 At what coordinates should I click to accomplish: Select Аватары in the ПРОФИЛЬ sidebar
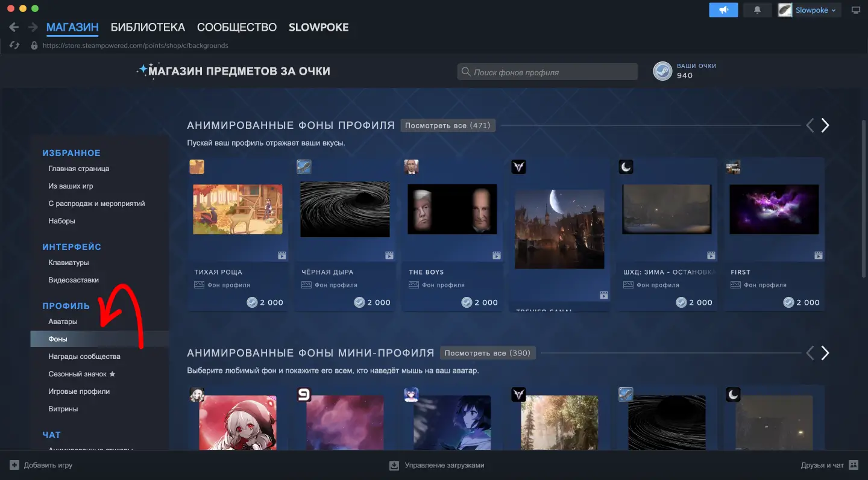click(x=63, y=323)
